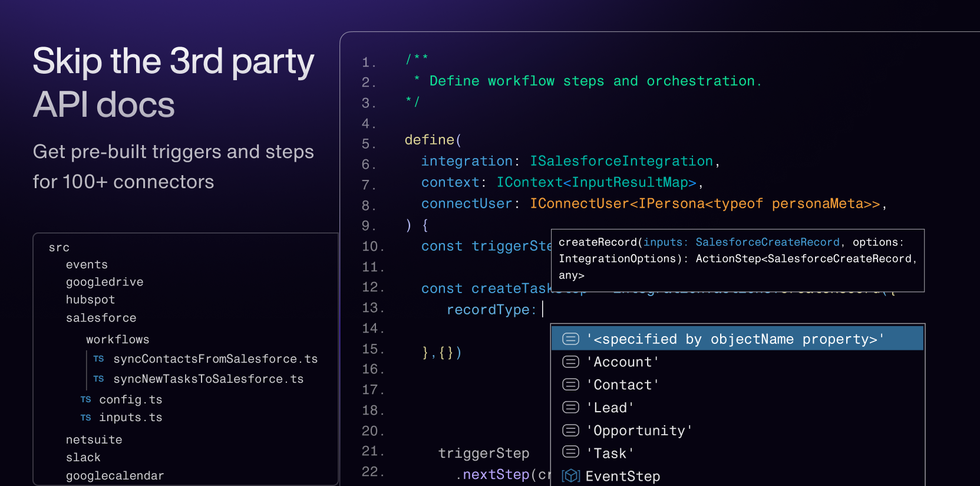980x486 pixels.
Task: Click ISalesforceIntegration type on line 6
Action: tap(621, 162)
